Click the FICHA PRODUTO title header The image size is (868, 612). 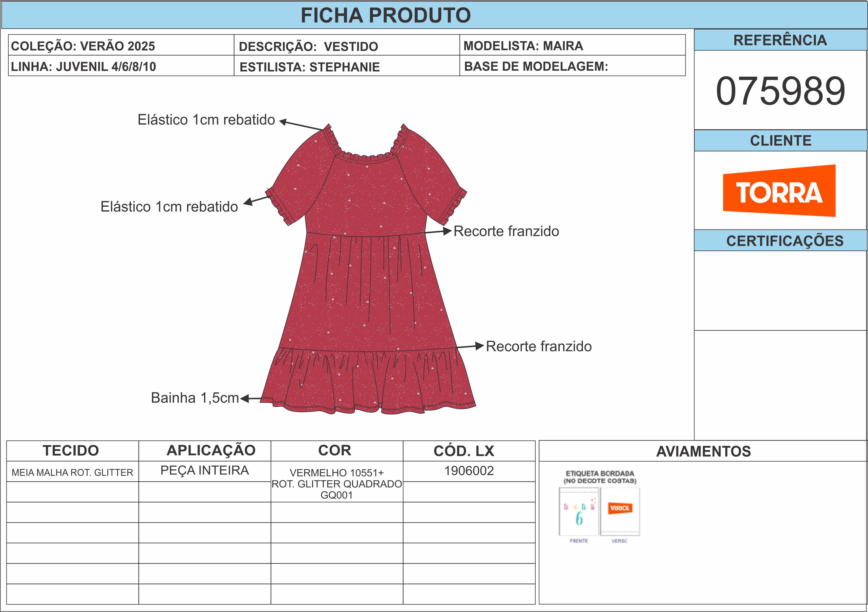[386, 16]
